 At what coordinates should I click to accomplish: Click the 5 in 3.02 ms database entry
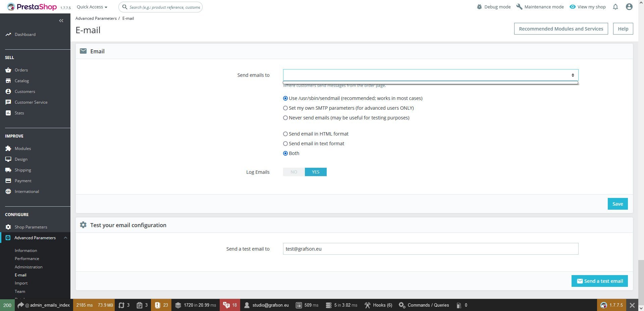coord(341,305)
